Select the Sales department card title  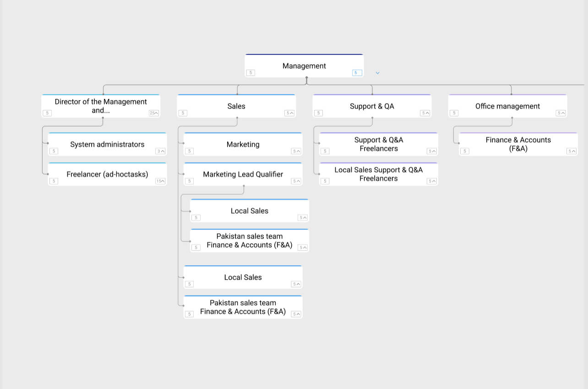click(236, 106)
